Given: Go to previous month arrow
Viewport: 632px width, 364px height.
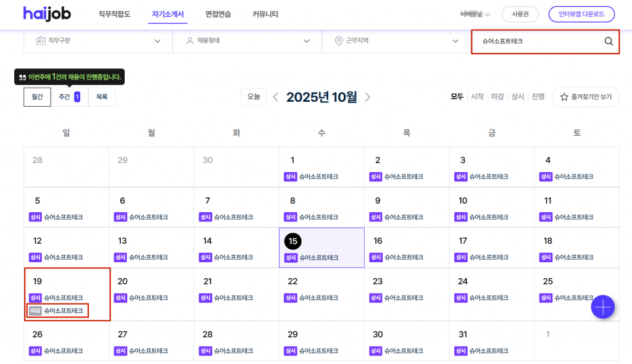Looking at the screenshot, I should click(275, 97).
